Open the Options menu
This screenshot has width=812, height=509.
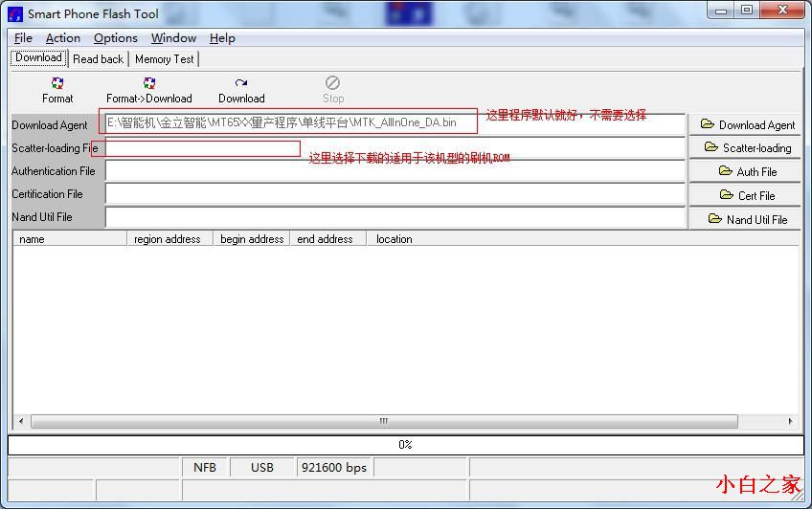(116, 38)
